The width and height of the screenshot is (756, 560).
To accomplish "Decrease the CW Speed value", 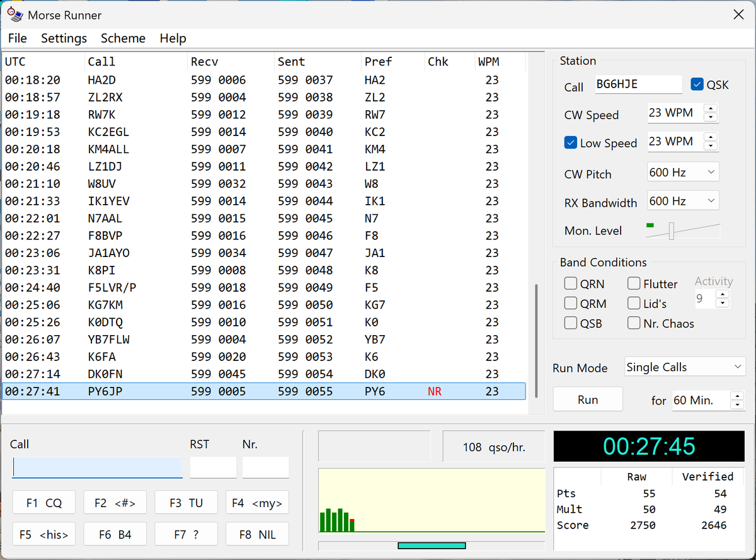I will [711, 117].
